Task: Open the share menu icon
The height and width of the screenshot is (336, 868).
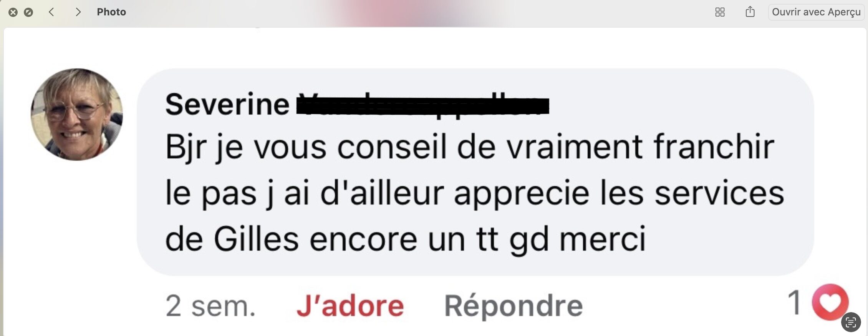Action: [x=750, y=12]
